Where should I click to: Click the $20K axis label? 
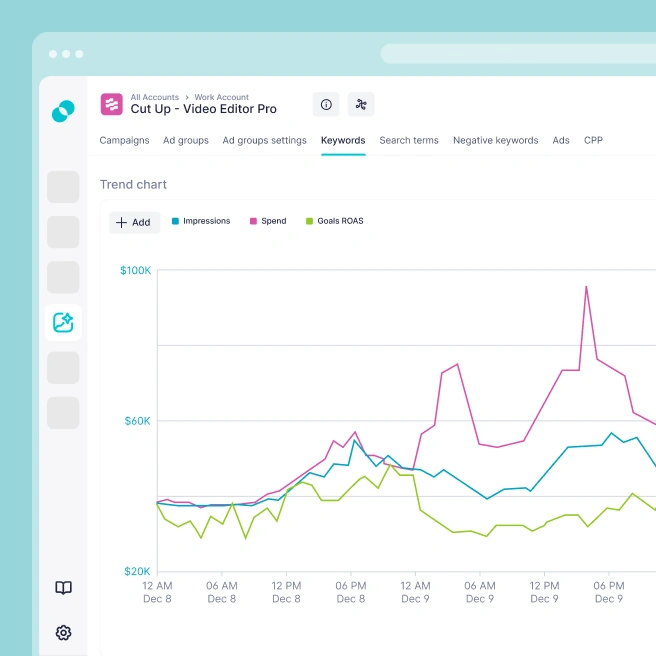(x=137, y=571)
